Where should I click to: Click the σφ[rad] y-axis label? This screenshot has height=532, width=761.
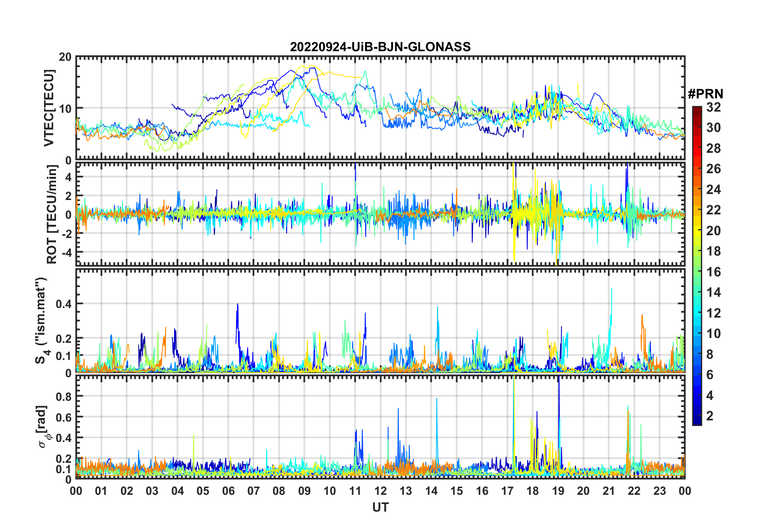43,426
